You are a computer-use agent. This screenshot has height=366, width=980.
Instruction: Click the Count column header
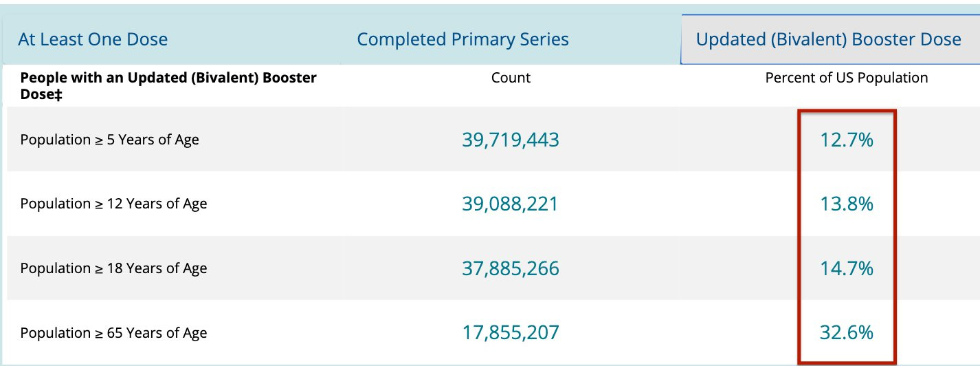click(511, 78)
